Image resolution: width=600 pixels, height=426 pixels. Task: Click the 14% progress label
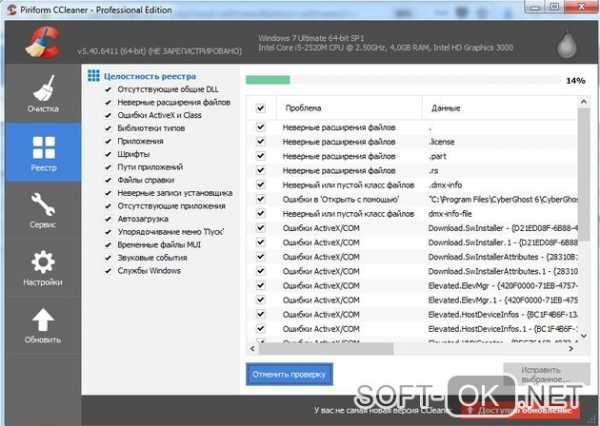[x=576, y=81]
